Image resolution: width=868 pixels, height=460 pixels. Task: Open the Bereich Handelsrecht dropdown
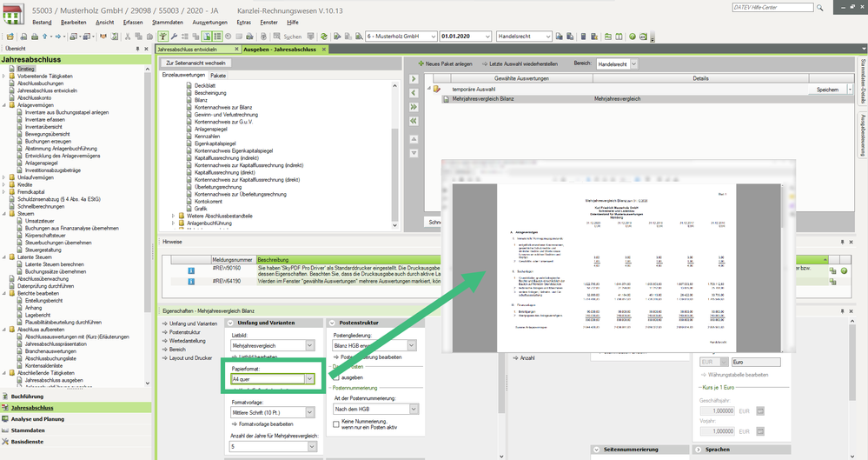[633, 64]
